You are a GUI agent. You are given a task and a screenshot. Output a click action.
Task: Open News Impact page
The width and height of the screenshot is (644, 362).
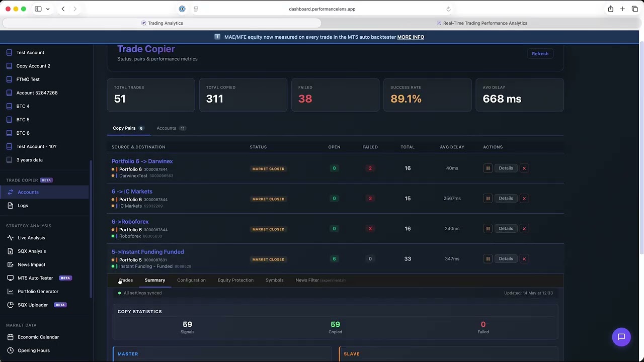tap(31, 264)
